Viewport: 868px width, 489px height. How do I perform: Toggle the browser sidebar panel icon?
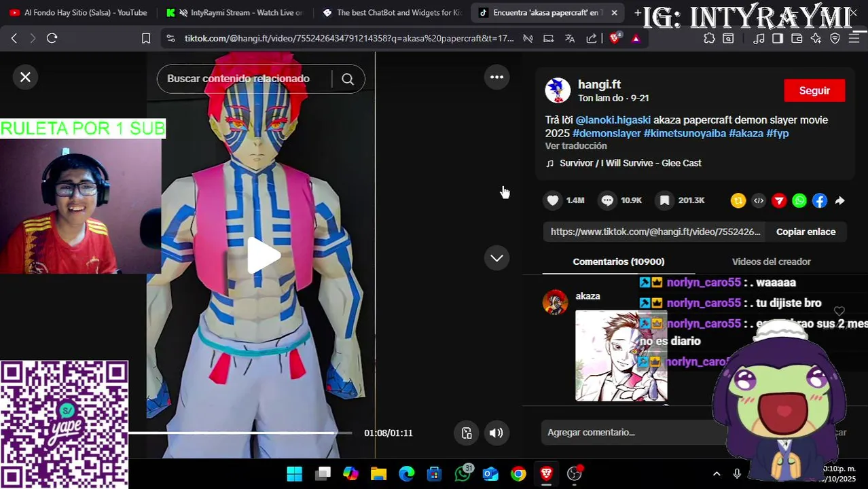778,39
